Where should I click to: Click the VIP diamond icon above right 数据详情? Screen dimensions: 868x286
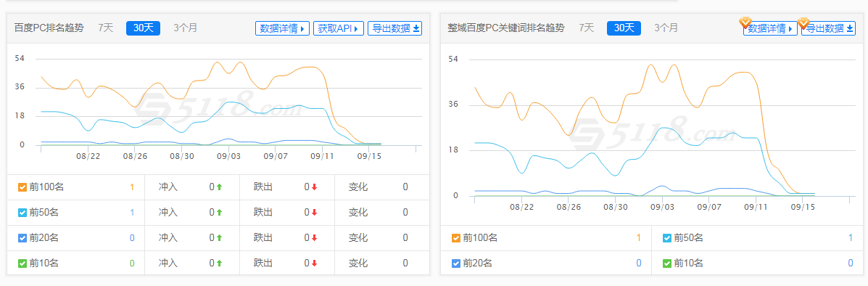coord(745,23)
